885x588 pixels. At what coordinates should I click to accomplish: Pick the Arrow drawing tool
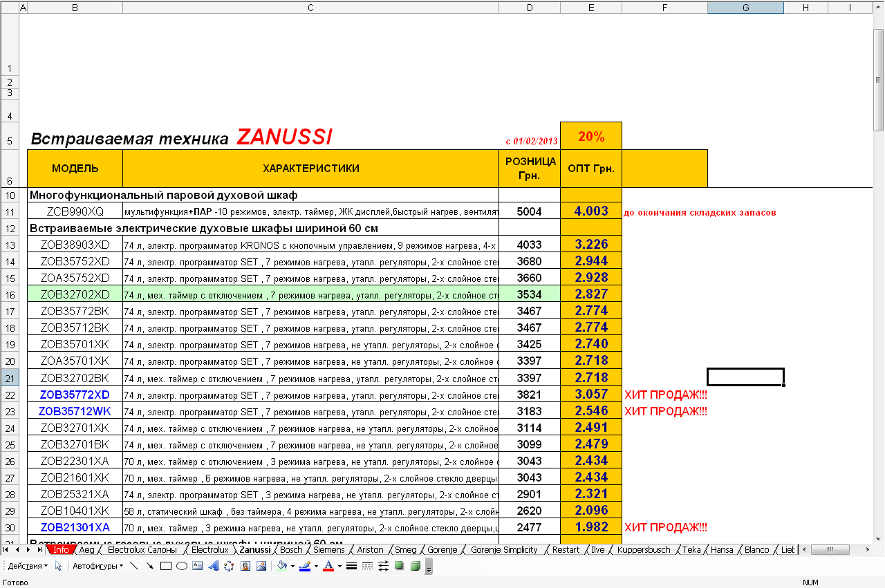[149, 566]
